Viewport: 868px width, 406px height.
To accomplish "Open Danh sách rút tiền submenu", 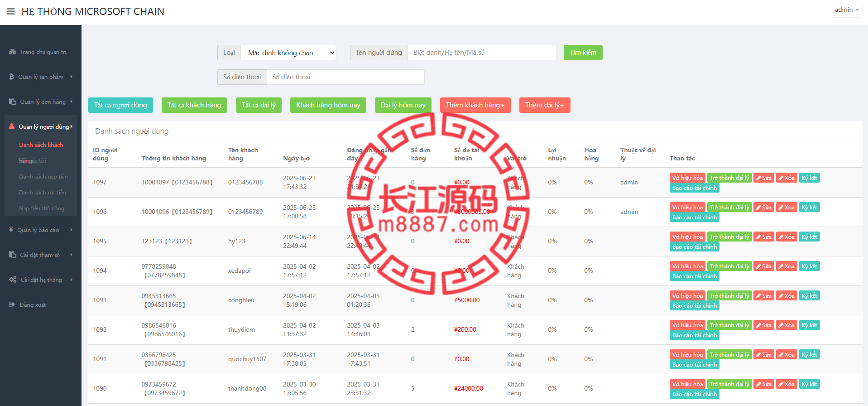I will tap(43, 193).
